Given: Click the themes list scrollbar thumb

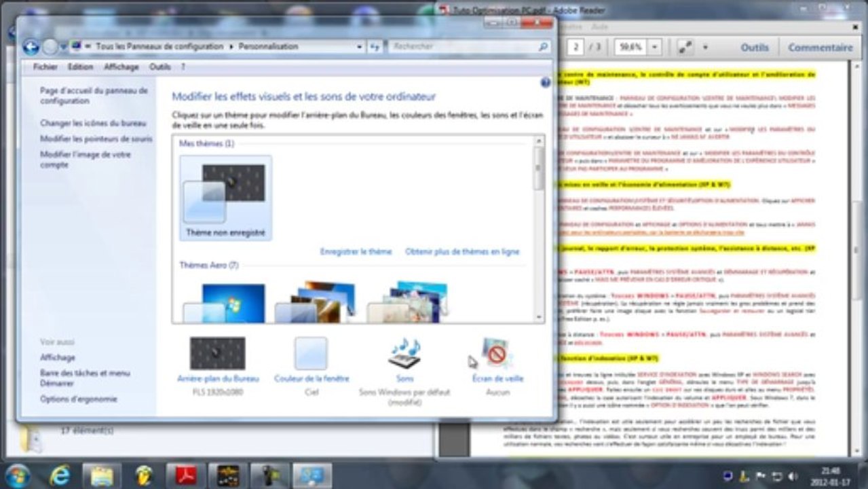Looking at the screenshot, I should (540, 168).
